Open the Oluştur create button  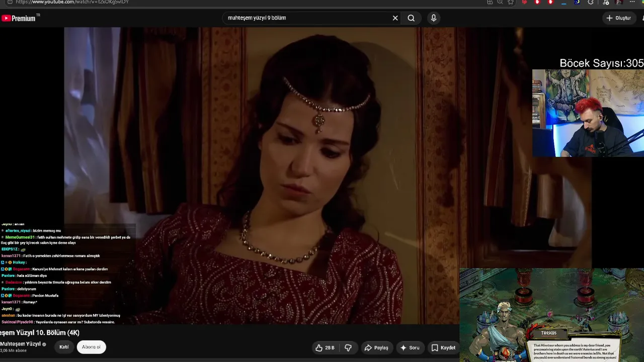pyautogui.click(x=618, y=18)
